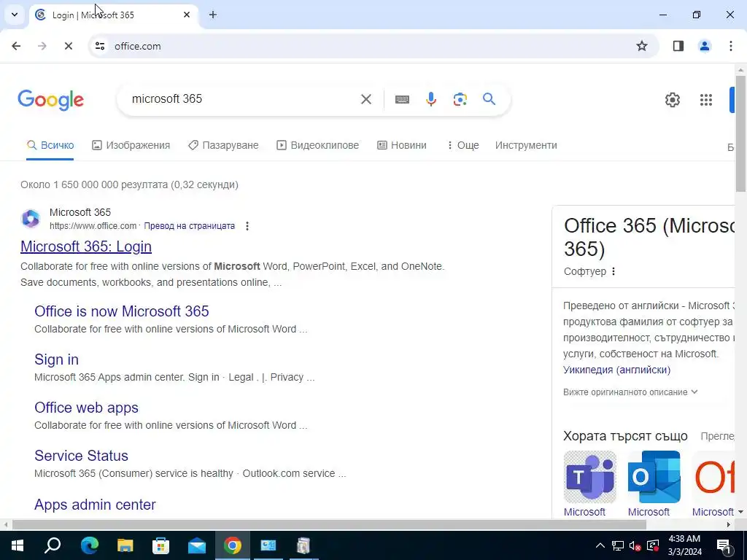Viewport: 747px width, 560px height.
Task: Open the Sign in sitelink
Action: pos(56,359)
